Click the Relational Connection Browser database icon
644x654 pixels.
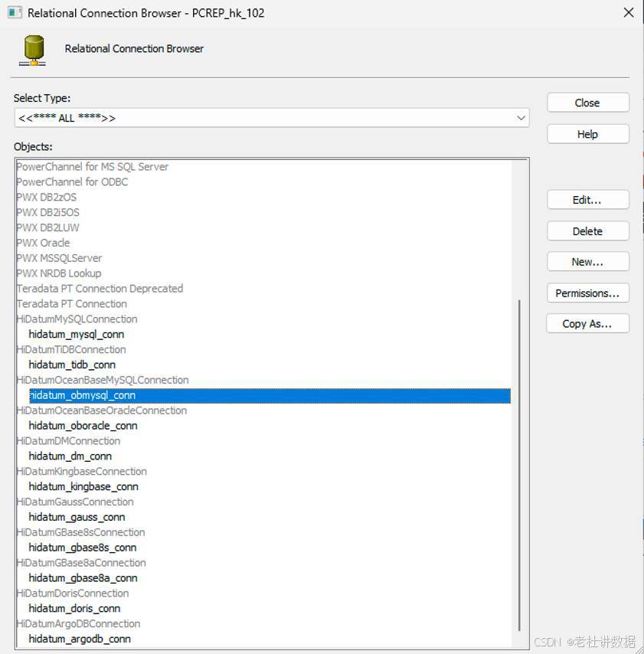pyautogui.click(x=32, y=51)
